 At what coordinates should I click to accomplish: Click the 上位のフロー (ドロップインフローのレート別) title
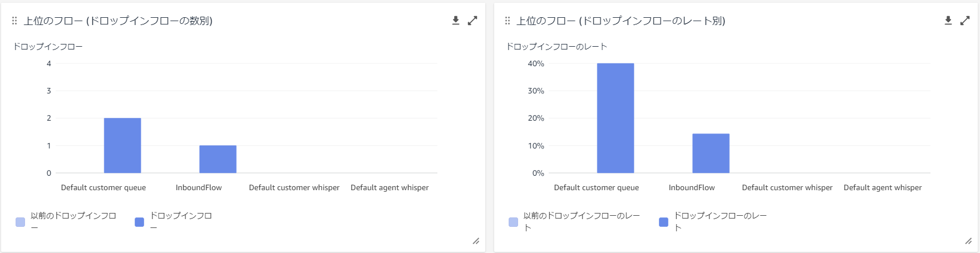621,21
